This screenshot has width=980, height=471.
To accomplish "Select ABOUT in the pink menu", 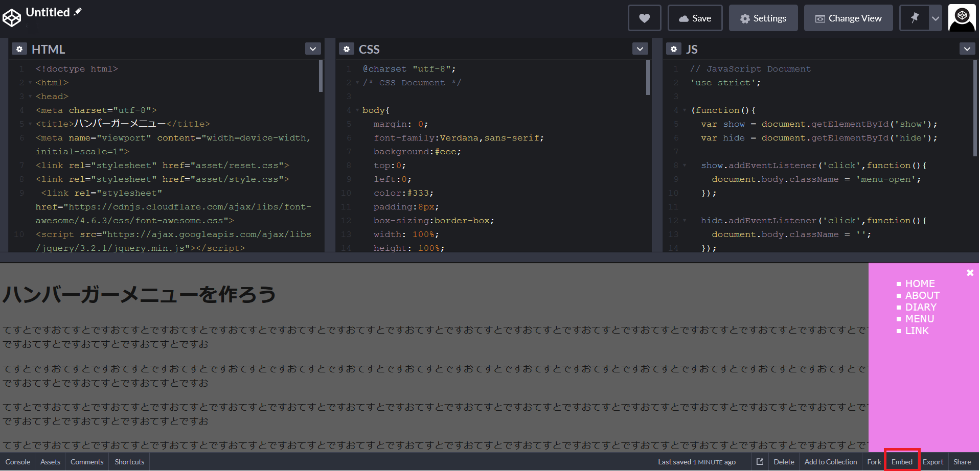I will click(x=922, y=295).
